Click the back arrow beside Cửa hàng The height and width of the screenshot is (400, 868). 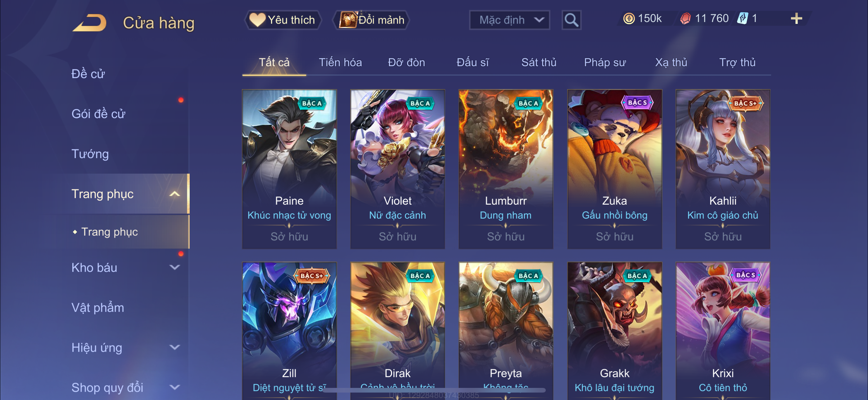click(89, 23)
